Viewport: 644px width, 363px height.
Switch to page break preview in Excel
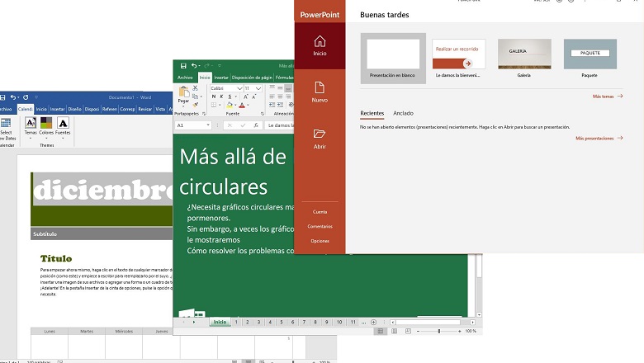click(408, 331)
